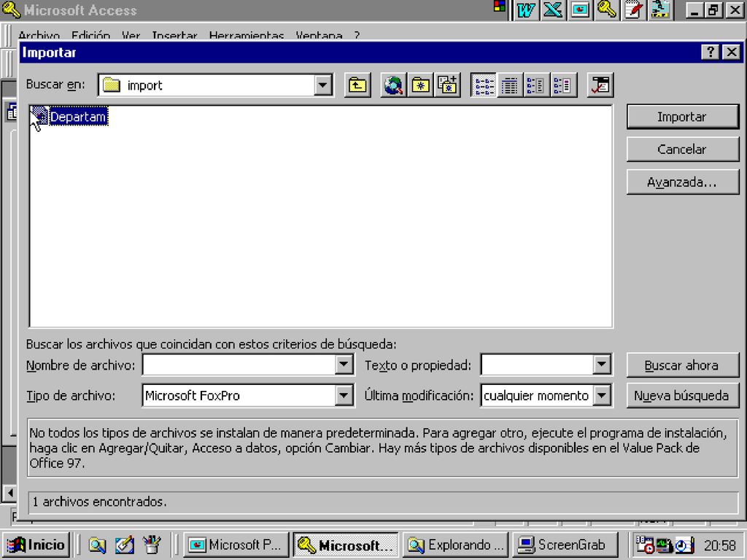Click the Add to Favorites icon
747x560 pixels.
click(447, 85)
